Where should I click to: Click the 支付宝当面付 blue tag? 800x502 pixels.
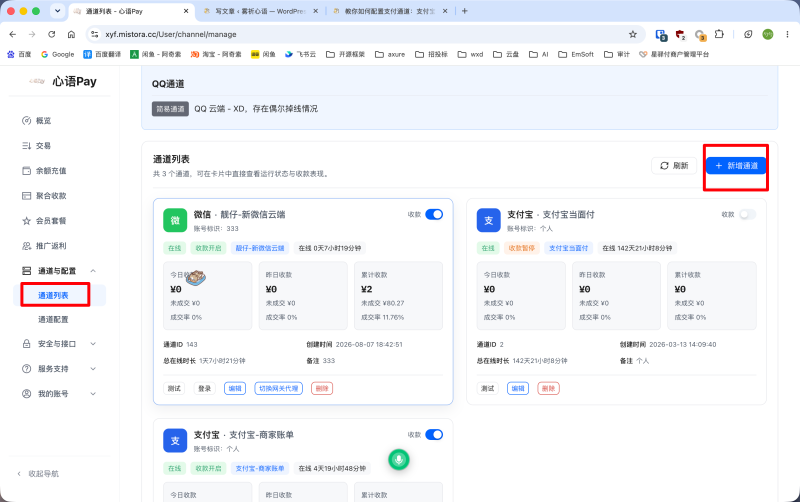(x=568, y=248)
